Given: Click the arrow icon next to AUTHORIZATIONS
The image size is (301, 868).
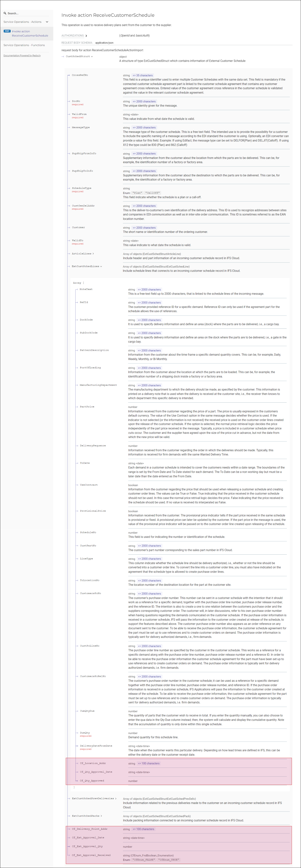Looking at the screenshot, I should pyautogui.click(x=86, y=36).
